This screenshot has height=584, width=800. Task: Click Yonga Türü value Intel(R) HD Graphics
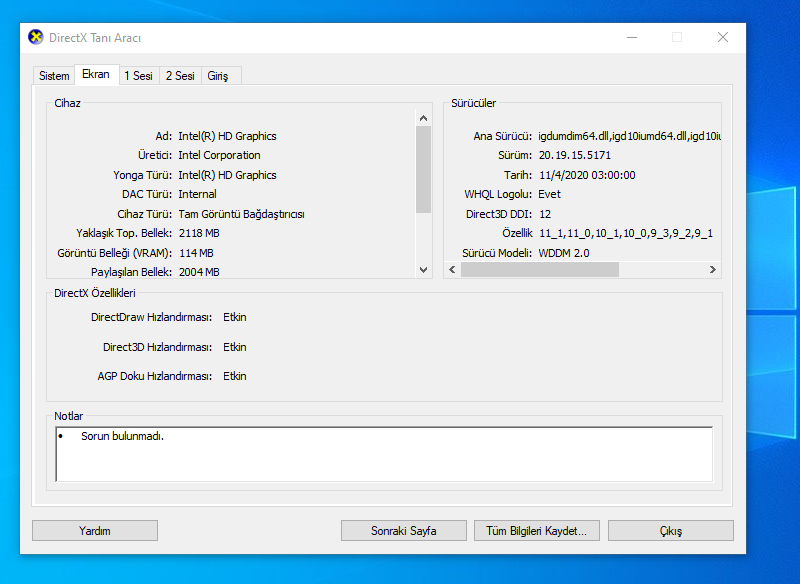[x=227, y=175]
